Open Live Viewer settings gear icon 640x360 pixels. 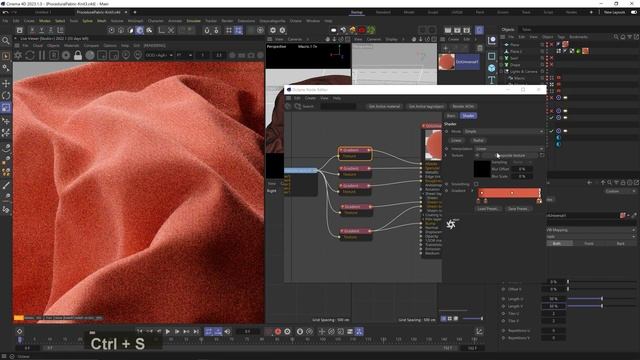click(18, 55)
